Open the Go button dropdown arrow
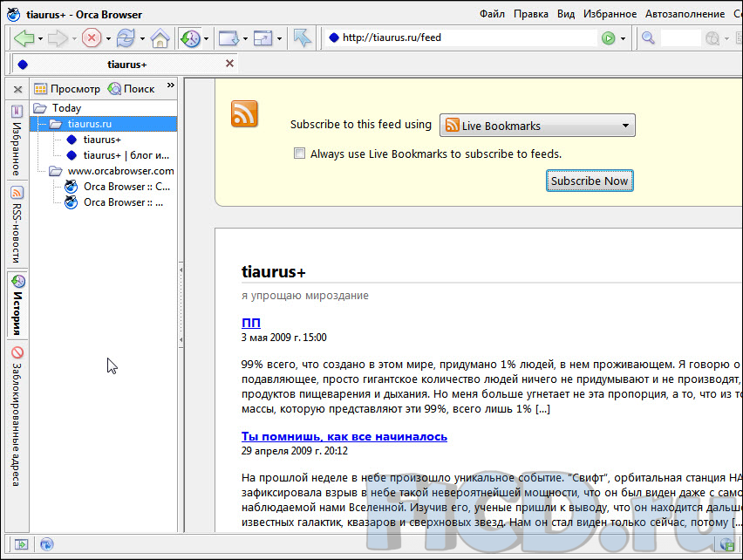The width and height of the screenshot is (743, 560). pyautogui.click(x=623, y=39)
